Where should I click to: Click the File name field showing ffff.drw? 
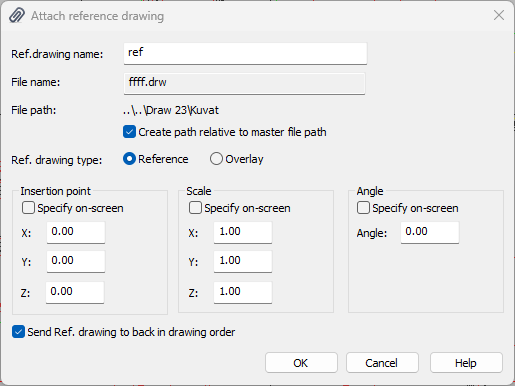(244, 83)
